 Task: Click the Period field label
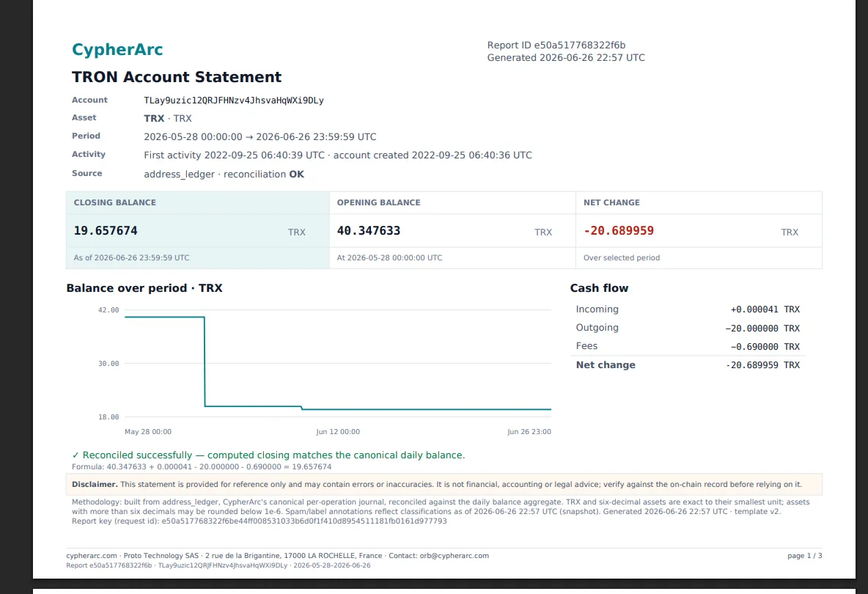(86, 136)
